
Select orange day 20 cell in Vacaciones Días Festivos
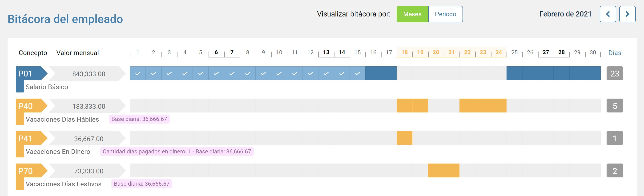pos(436,171)
